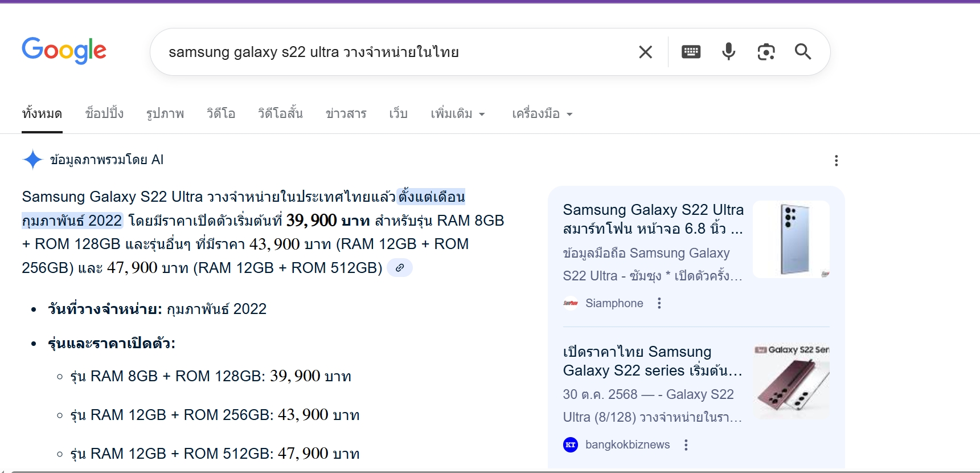Click the Siamphone source name
Viewport: 980px width, 473px height.
614,303
